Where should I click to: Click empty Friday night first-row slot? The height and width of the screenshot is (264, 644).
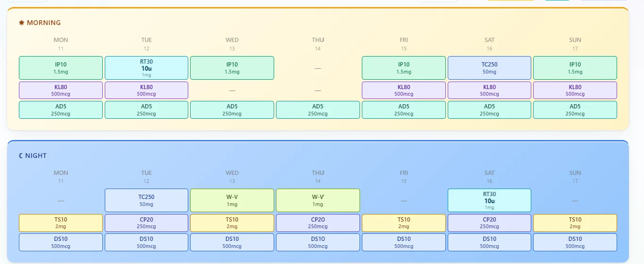(x=404, y=200)
